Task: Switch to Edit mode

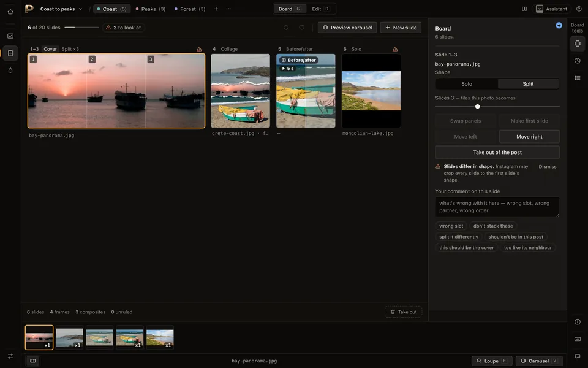Action: [320, 9]
